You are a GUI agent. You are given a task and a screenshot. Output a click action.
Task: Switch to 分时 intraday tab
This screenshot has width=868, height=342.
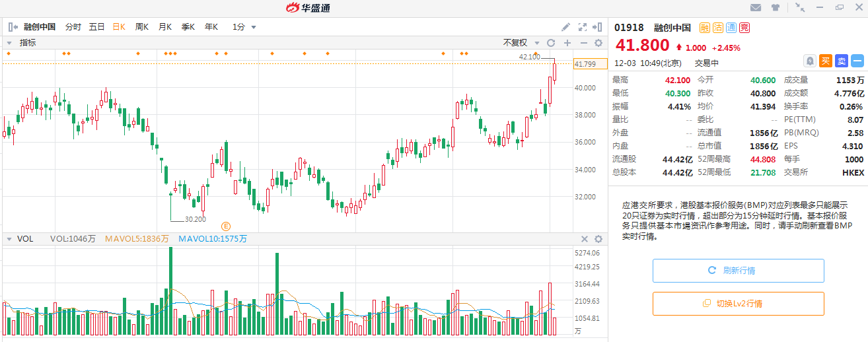coord(73,27)
